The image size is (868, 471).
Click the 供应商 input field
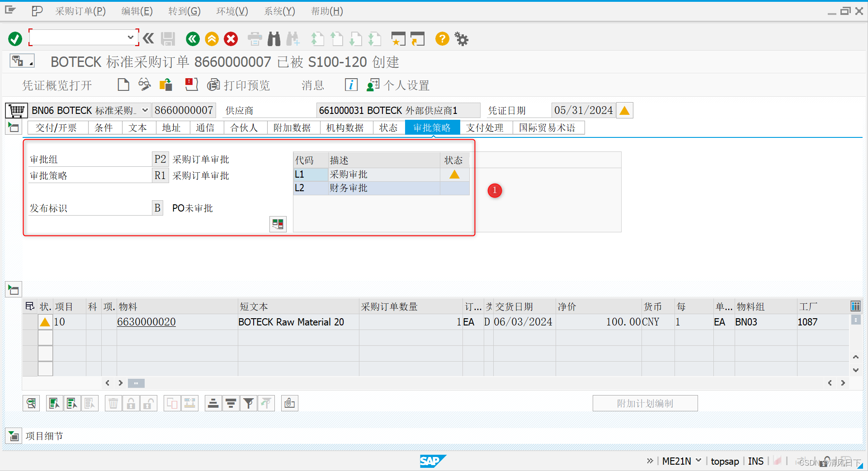click(x=398, y=110)
